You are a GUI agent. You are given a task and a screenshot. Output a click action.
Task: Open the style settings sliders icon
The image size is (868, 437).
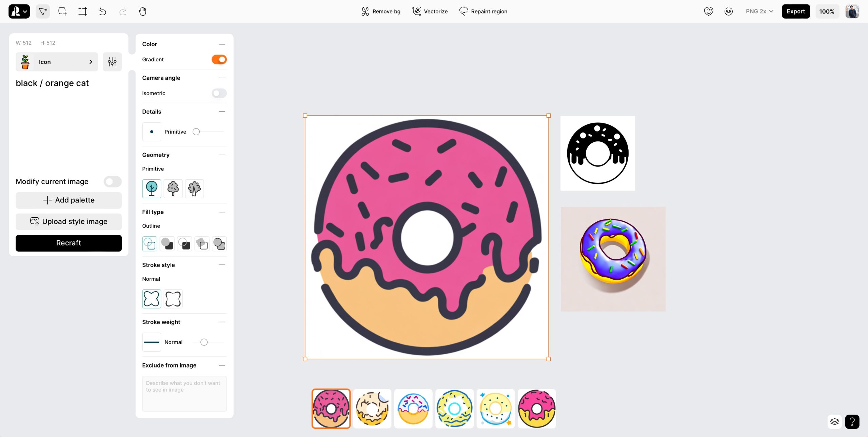tap(112, 62)
